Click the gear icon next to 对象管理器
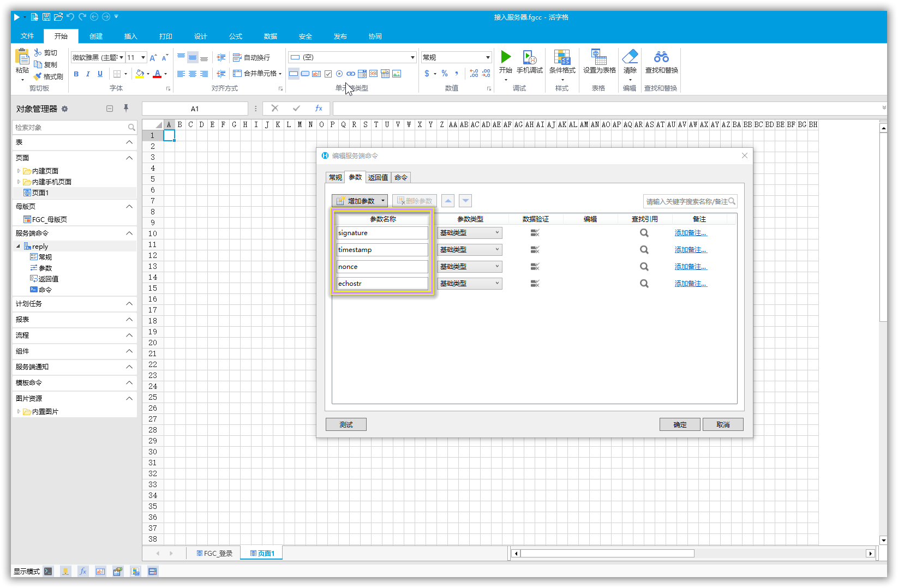898x588 pixels. (x=64, y=109)
